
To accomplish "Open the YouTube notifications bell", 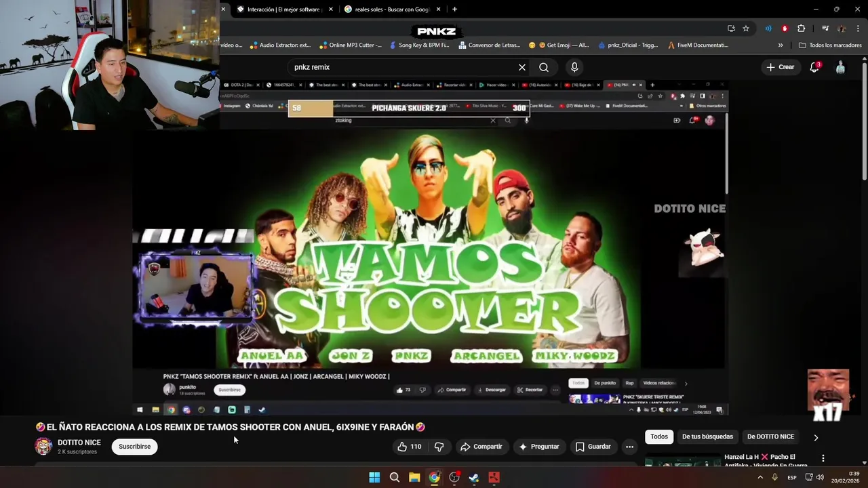I will point(815,67).
